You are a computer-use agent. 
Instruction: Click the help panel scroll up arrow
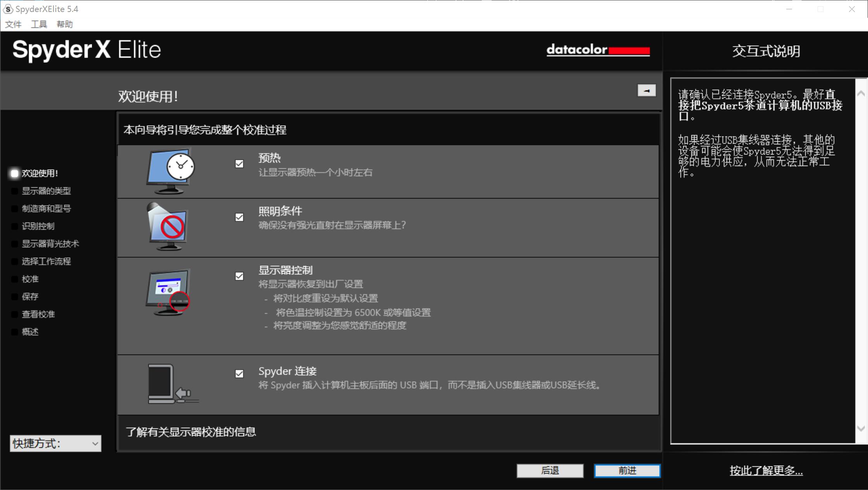pyautogui.click(x=861, y=93)
